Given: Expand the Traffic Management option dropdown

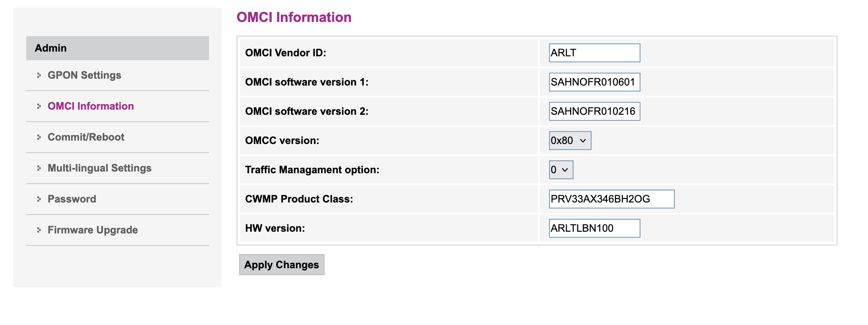Looking at the screenshot, I should 561,170.
